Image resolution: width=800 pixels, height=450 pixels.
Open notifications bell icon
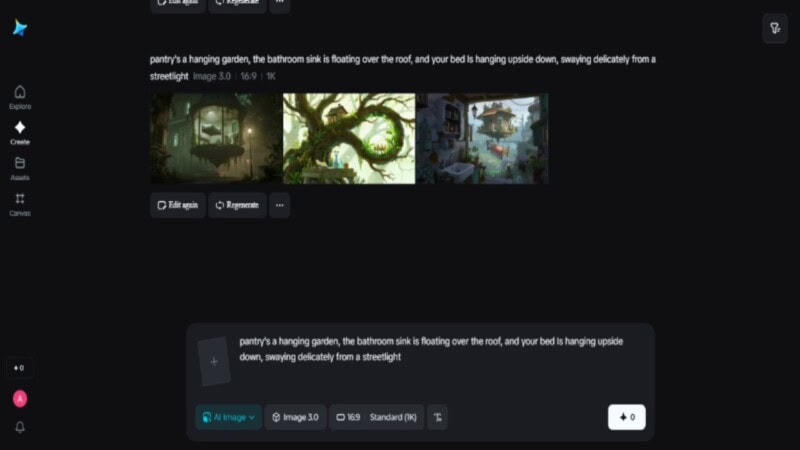point(20,427)
